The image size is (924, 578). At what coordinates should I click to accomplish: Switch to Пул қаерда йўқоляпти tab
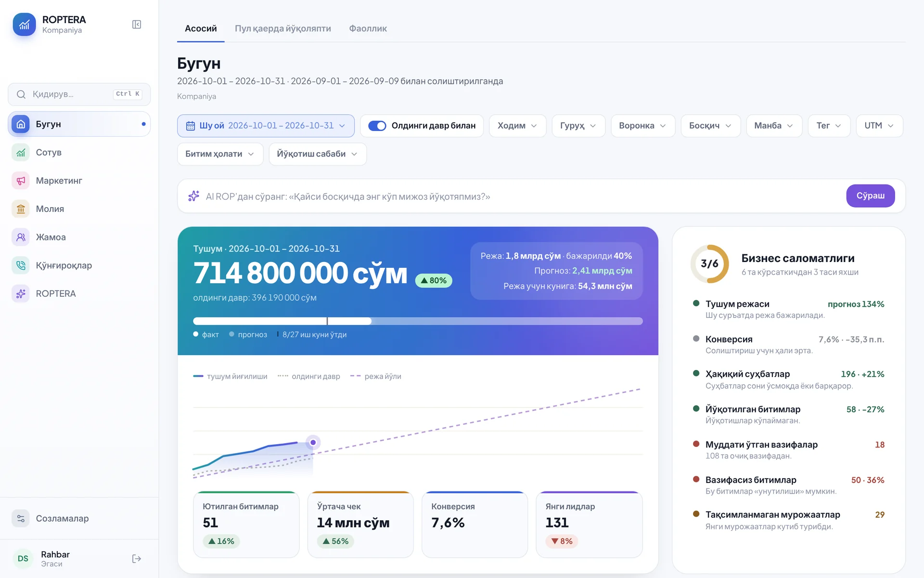click(283, 28)
